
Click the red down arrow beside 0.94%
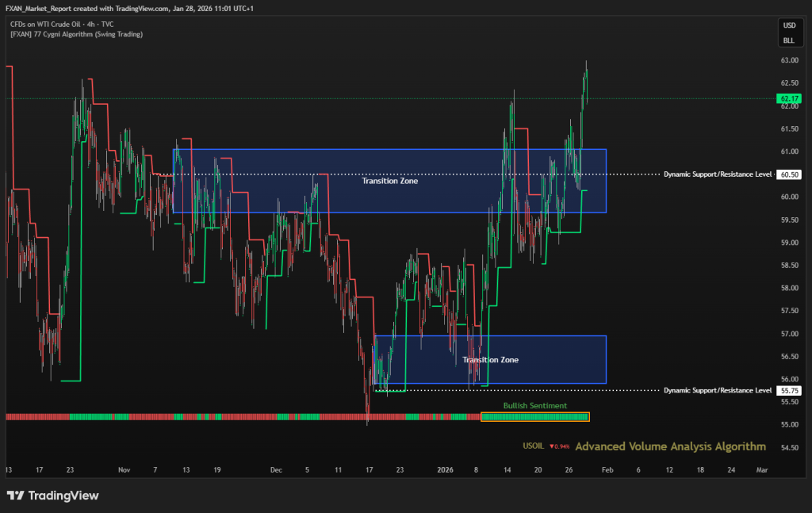pyautogui.click(x=552, y=447)
